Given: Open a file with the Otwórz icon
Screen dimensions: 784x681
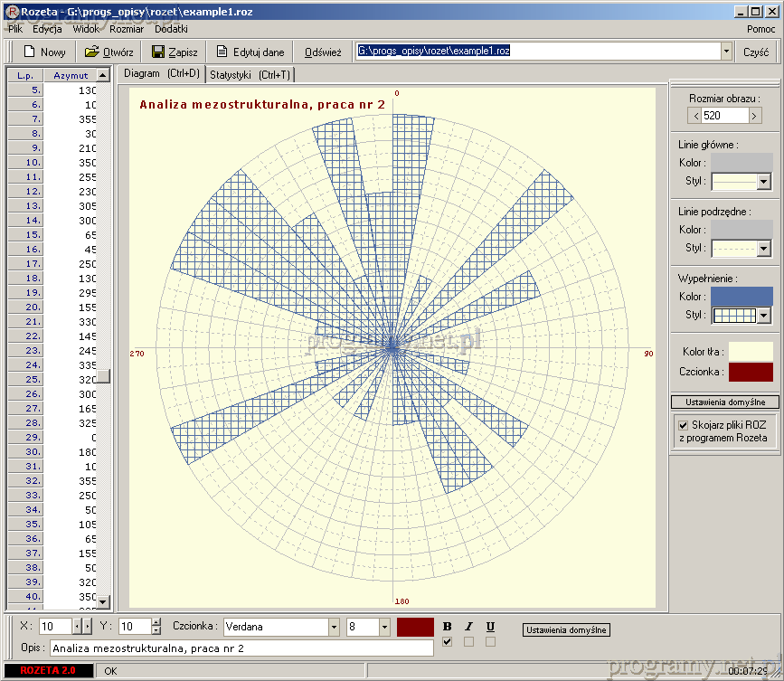Looking at the screenshot, I should pyautogui.click(x=91, y=52).
